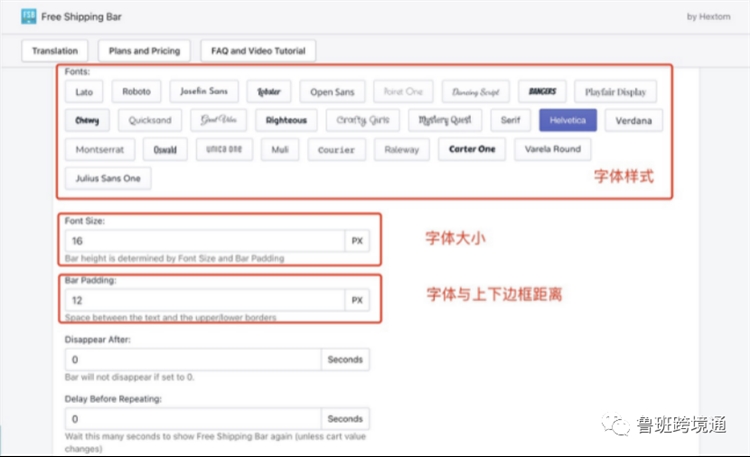The height and width of the screenshot is (457, 750).
Task: Select the Righteous font
Action: click(x=286, y=120)
